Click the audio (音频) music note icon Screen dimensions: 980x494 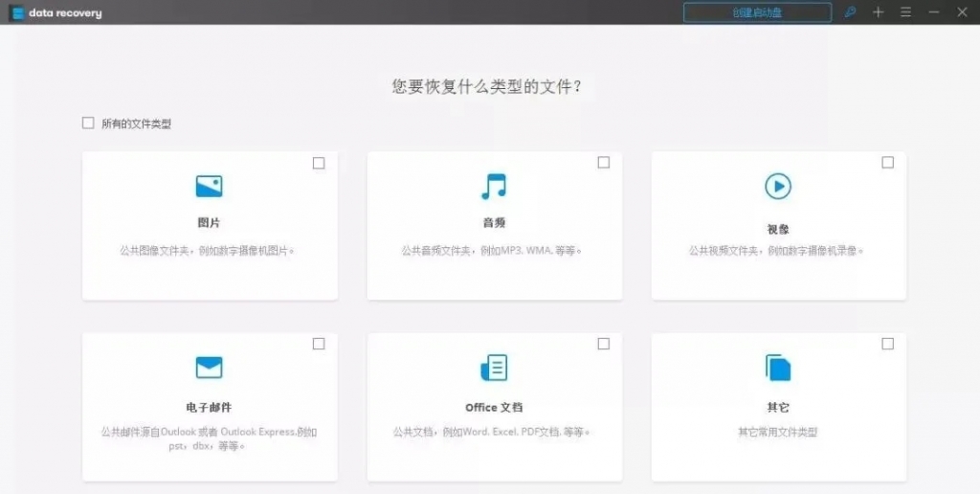[x=494, y=186]
